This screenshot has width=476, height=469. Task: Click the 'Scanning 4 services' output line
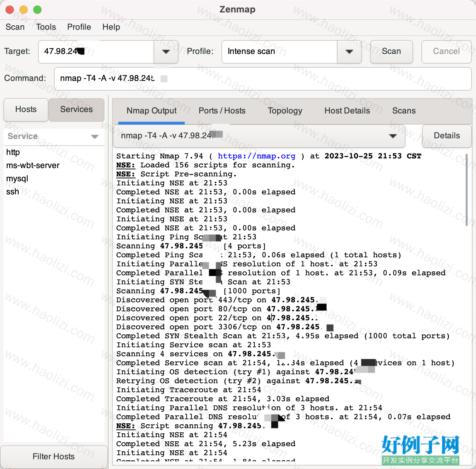click(x=201, y=354)
